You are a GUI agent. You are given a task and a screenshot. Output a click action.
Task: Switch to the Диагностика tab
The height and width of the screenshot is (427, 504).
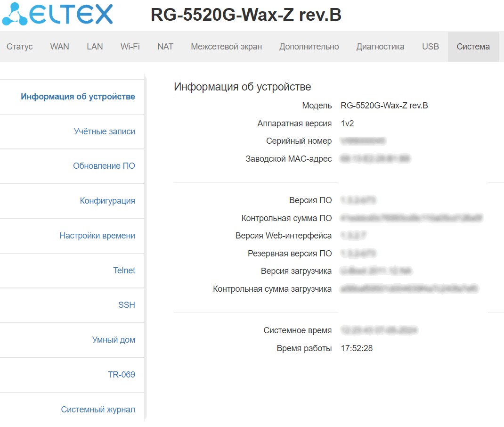380,47
